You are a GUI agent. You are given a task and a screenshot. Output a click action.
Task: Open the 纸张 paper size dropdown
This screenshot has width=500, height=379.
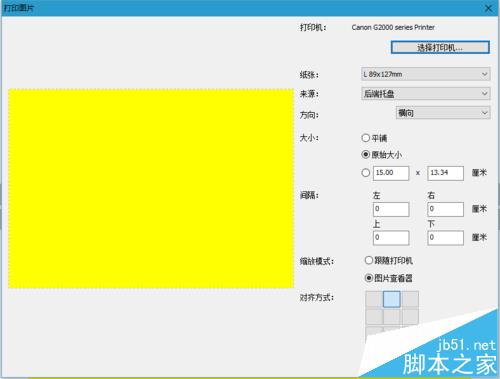point(425,74)
